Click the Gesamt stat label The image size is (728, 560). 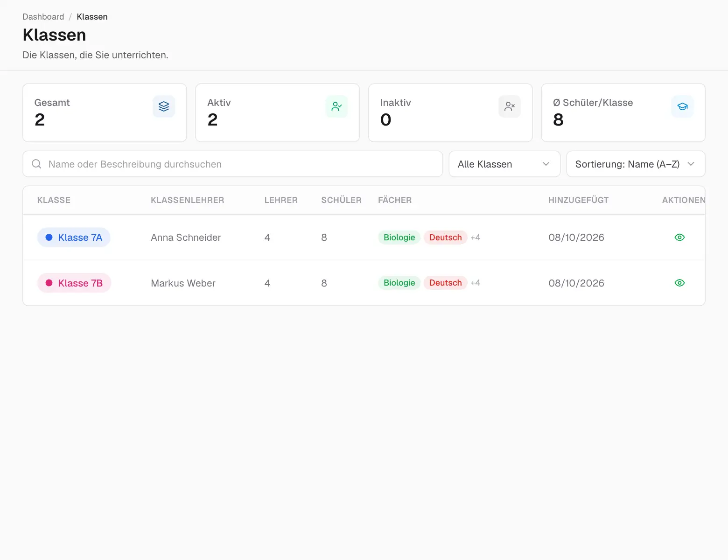click(52, 103)
